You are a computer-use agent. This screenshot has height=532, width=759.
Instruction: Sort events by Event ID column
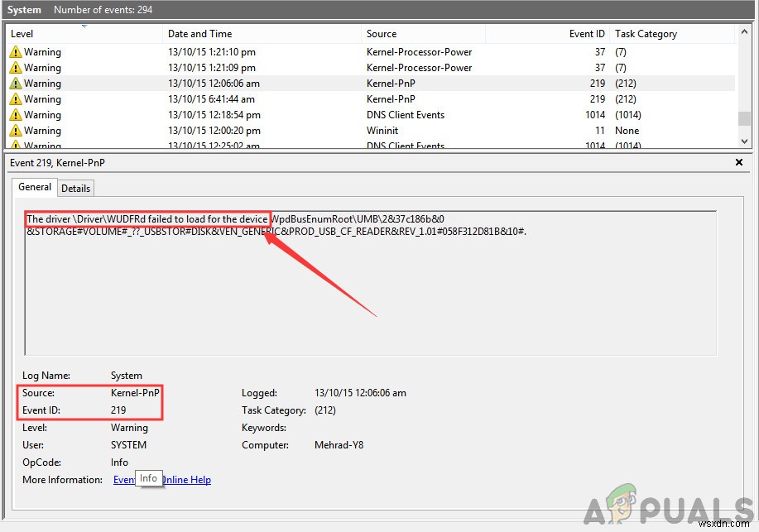click(547, 34)
